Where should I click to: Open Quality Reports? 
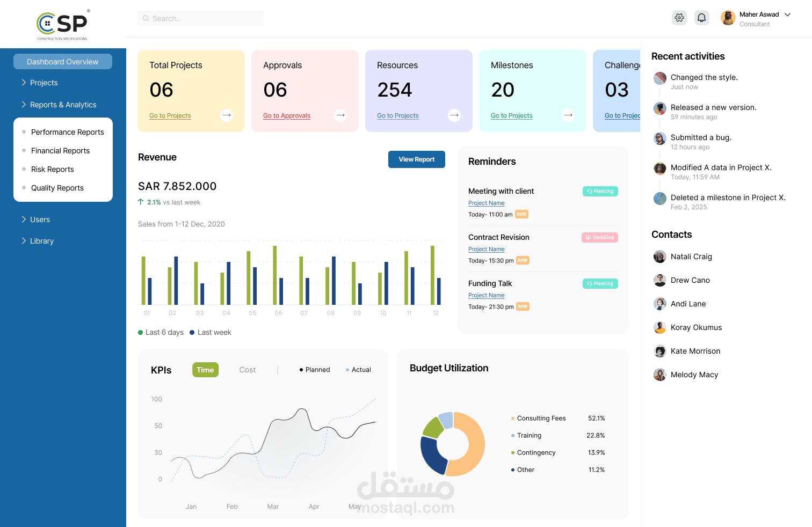tap(57, 188)
